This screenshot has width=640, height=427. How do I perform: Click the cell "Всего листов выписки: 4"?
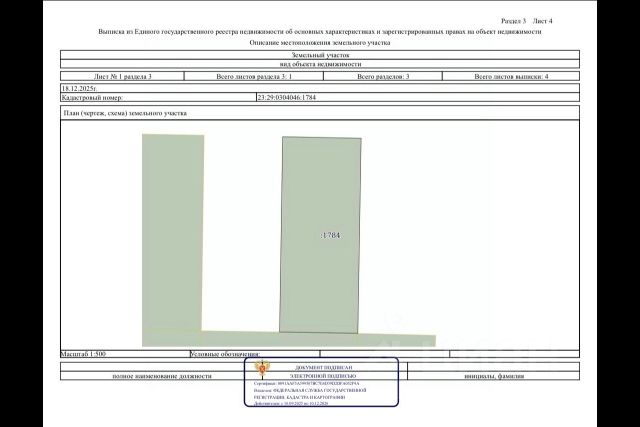511,76
